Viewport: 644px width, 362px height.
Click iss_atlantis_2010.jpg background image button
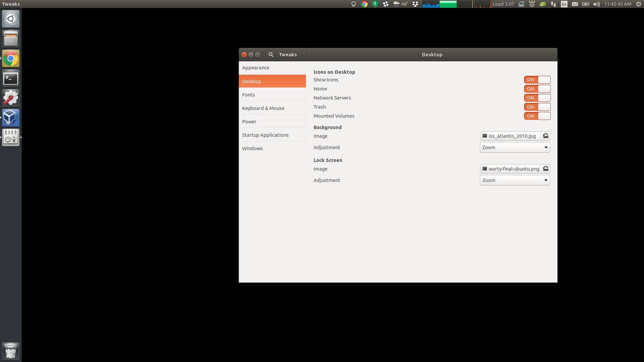(x=510, y=136)
